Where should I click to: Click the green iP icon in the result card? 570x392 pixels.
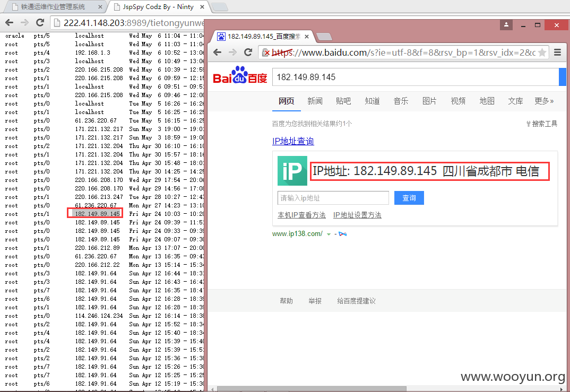(x=292, y=171)
